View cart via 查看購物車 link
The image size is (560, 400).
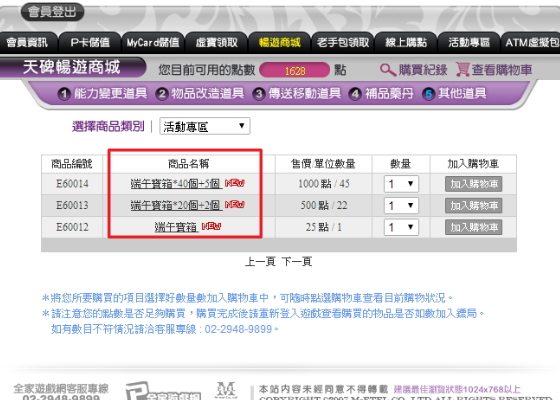pos(502,70)
